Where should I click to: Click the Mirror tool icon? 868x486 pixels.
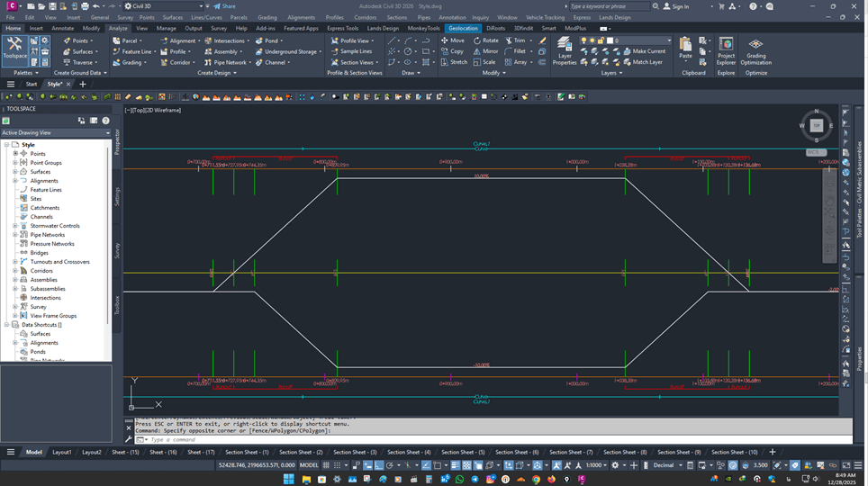click(485, 51)
